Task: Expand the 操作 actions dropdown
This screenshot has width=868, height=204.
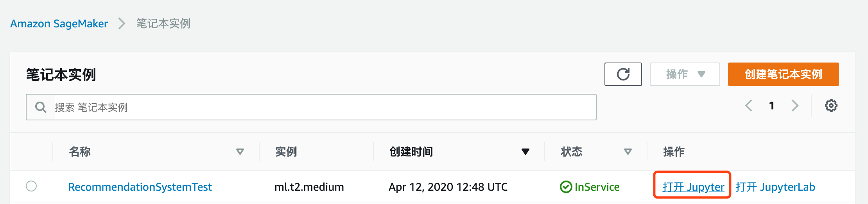Action: click(685, 74)
